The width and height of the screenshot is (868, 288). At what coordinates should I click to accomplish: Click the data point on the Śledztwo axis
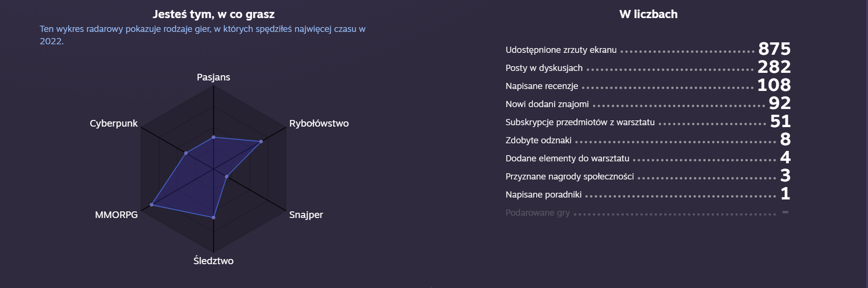214,218
